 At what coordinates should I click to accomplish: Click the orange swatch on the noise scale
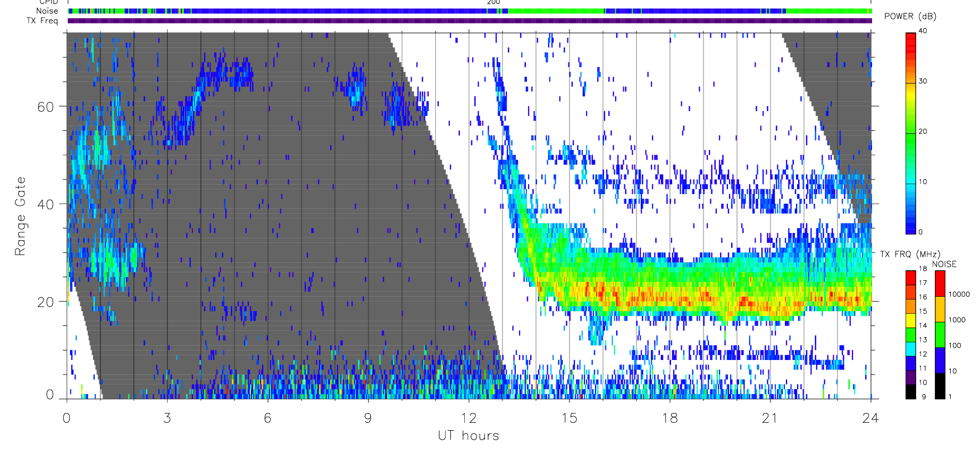pyautogui.click(x=940, y=309)
